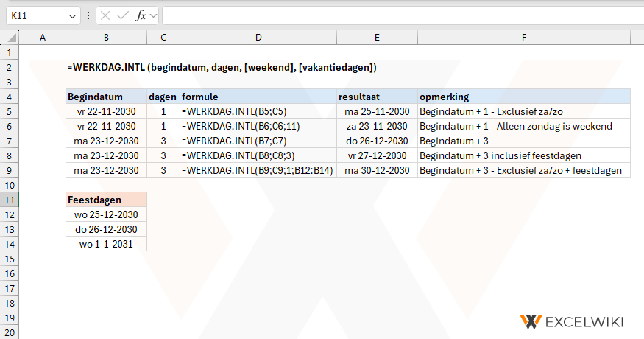Select column F header
The width and height of the screenshot is (644, 339).
523,38
